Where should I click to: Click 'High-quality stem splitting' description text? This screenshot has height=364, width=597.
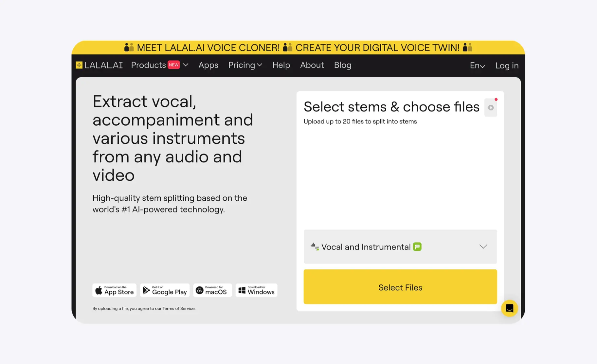pos(170,204)
